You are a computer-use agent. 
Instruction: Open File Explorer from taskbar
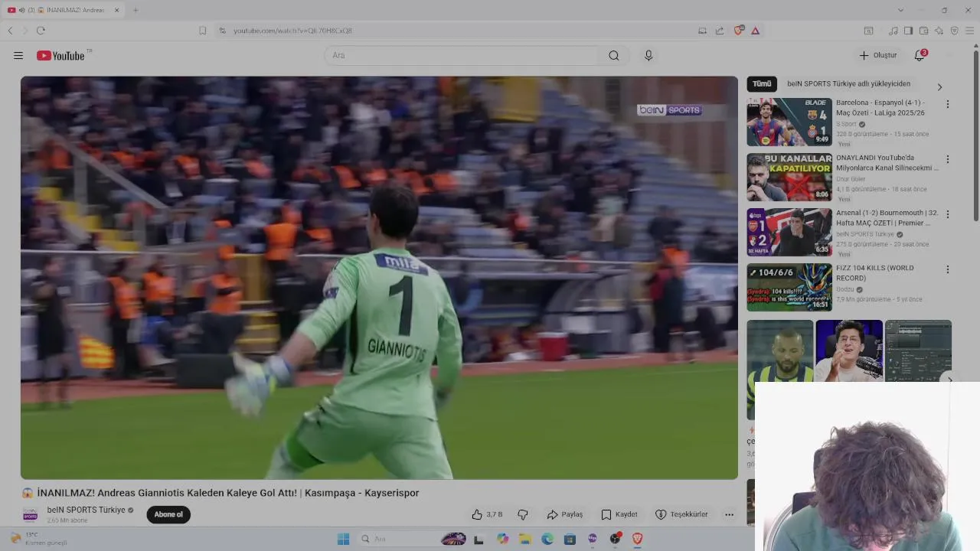(x=525, y=539)
